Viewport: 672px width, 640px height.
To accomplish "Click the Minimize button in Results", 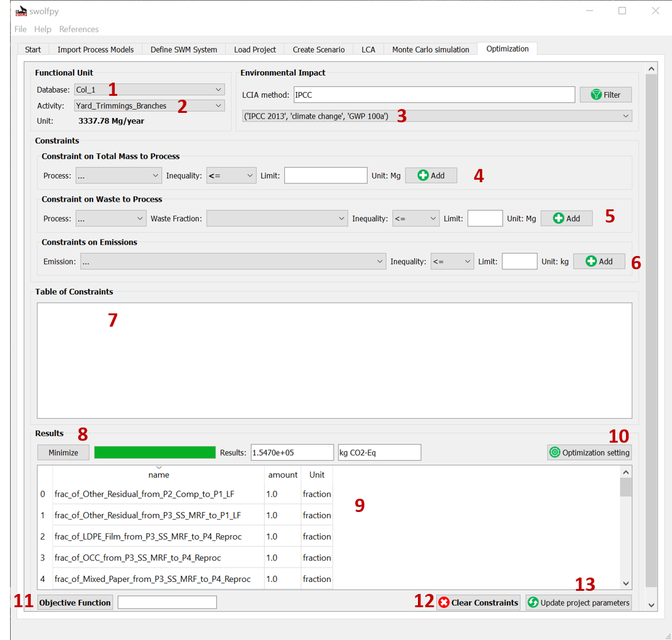I will point(64,453).
